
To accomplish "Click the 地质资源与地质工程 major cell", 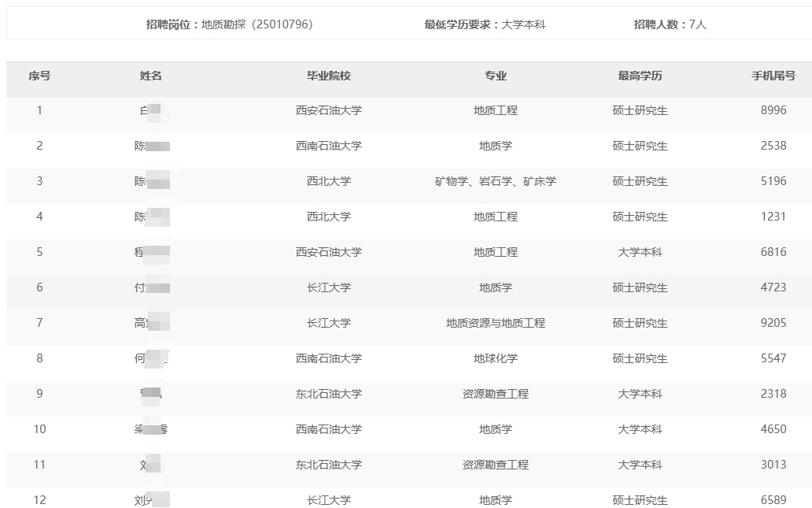I will tap(496, 323).
